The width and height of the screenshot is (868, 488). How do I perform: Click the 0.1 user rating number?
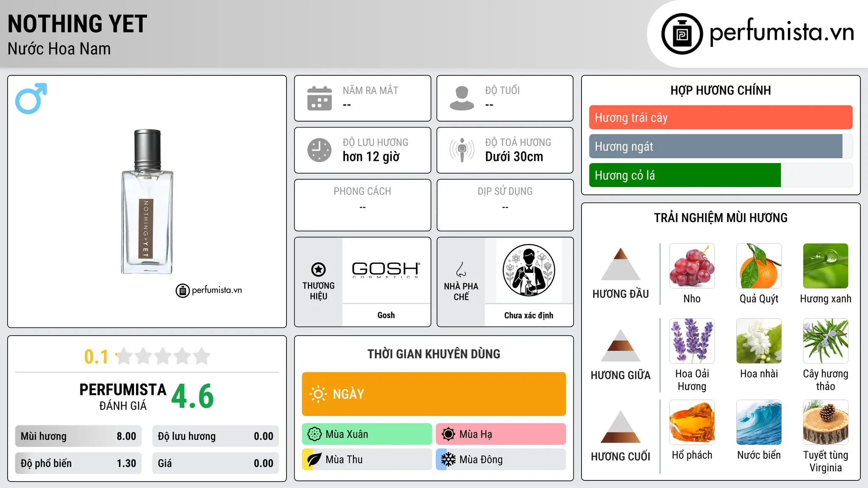coord(96,357)
